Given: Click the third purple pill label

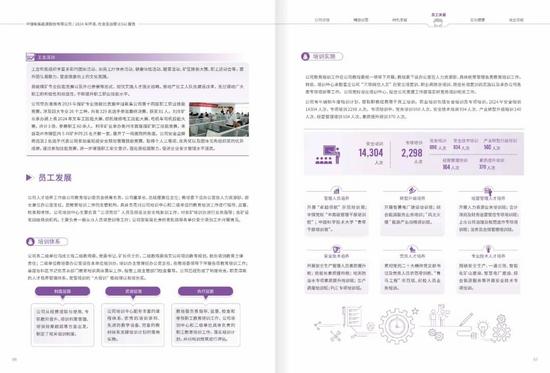Looking at the screenshot, I should pos(206,291).
